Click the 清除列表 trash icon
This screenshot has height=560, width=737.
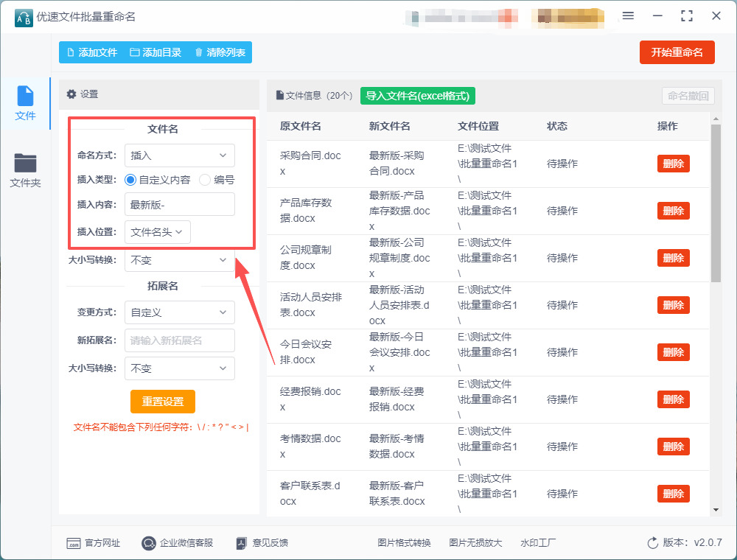tap(199, 52)
